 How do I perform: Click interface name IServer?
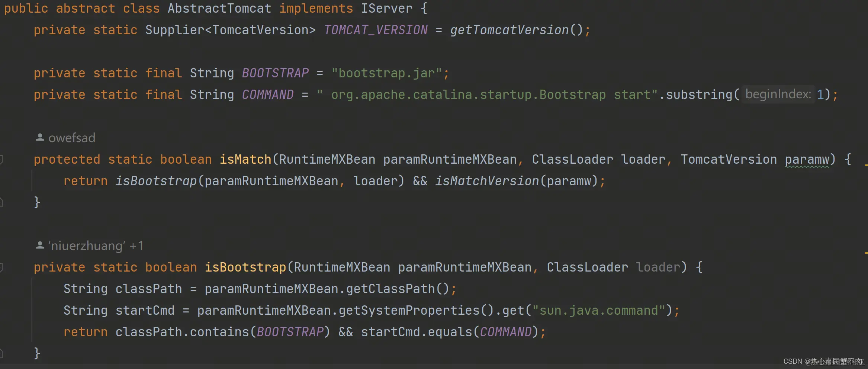tap(387, 8)
